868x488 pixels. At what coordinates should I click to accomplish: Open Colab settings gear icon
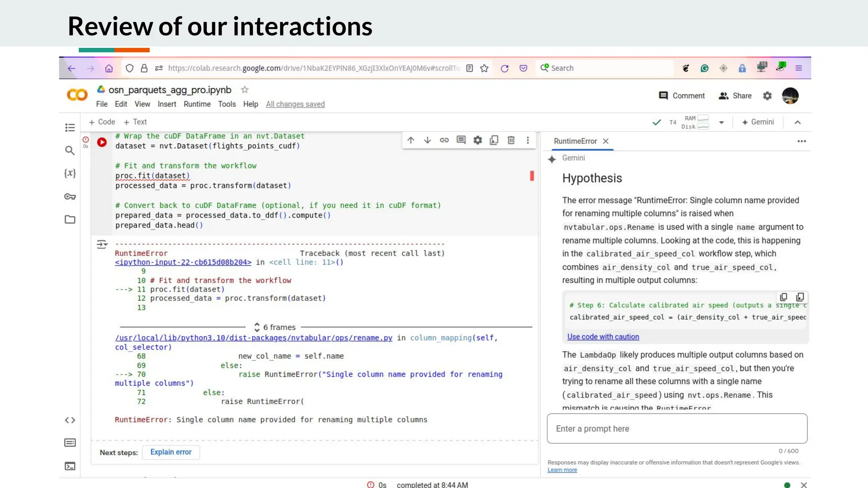tap(767, 96)
